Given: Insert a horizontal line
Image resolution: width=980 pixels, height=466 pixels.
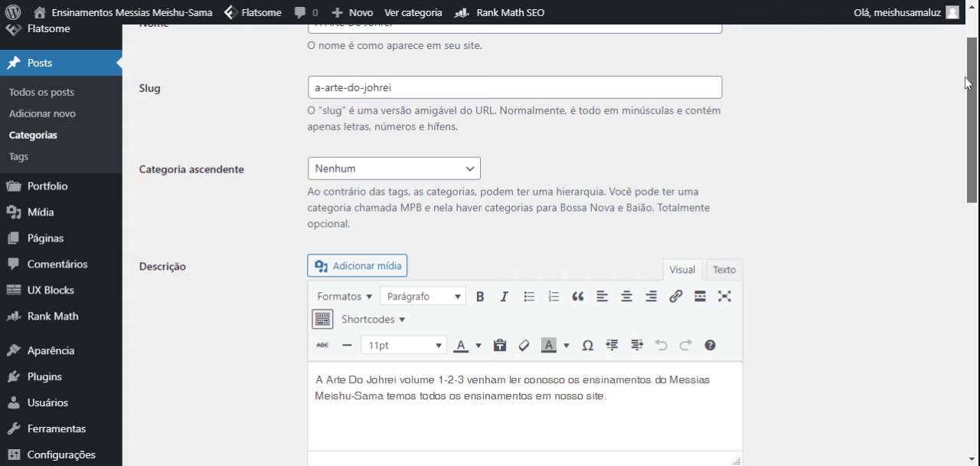Looking at the screenshot, I should [347, 346].
